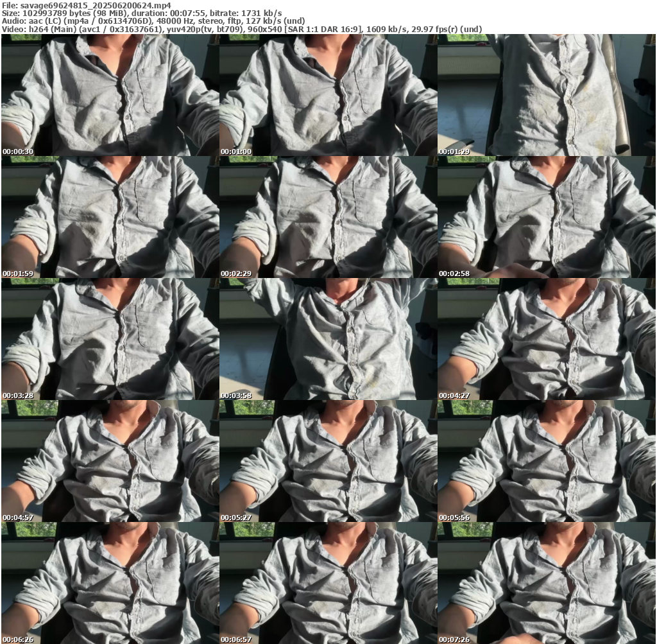
Task: Select the thumbnail frame stamped 00:06:57
Action: point(328,583)
